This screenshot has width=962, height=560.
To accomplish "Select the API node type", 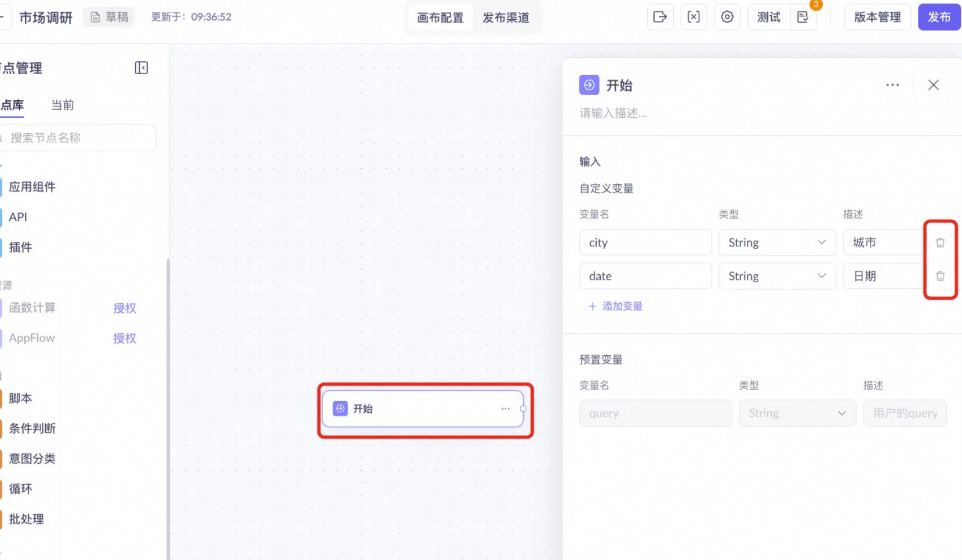I will 18,217.
